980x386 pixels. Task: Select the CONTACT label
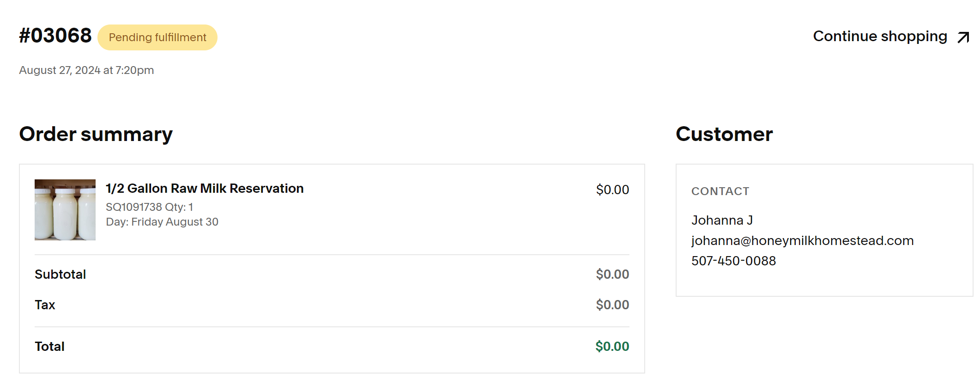[x=720, y=191]
